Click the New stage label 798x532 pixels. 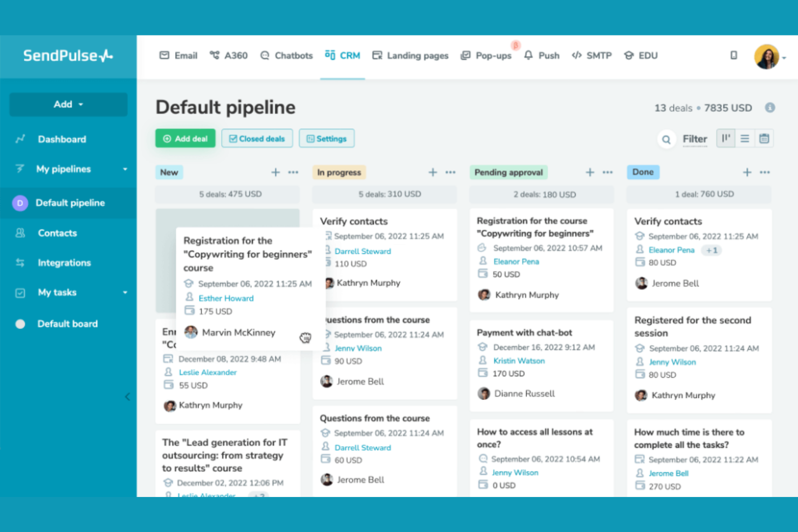[169, 172]
